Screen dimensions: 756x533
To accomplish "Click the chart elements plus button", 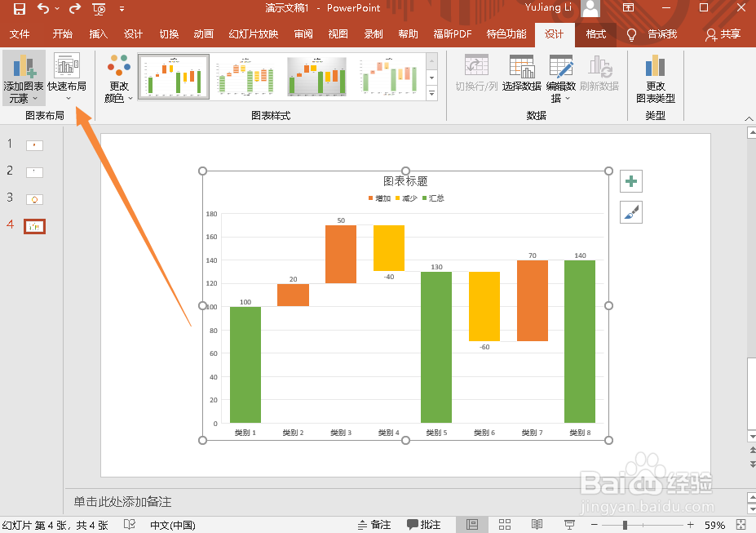I will 631,181.
